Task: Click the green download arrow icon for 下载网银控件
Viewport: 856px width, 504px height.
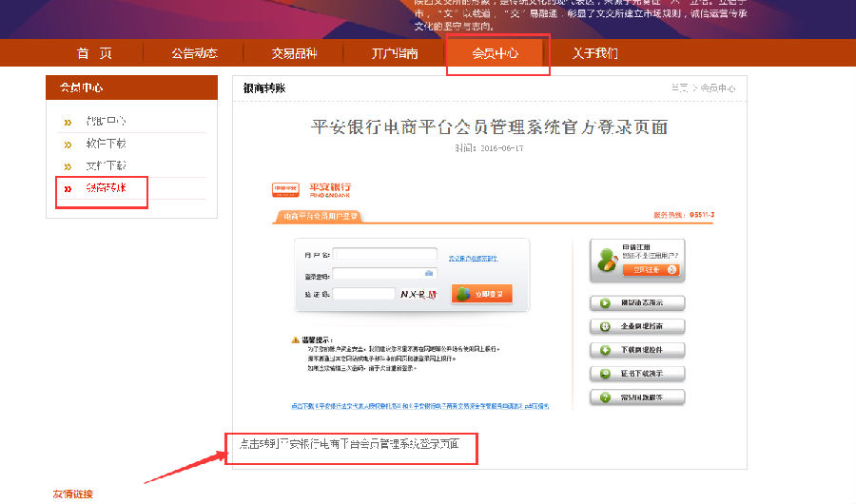Action: click(x=604, y=350)
